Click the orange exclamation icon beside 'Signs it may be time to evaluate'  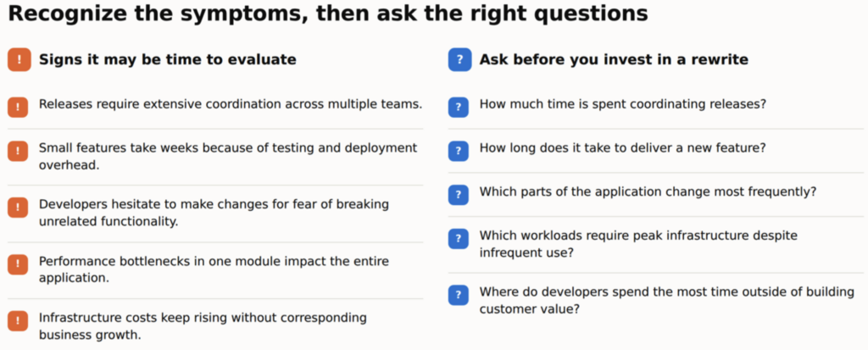pyautogui.click(x=19, y=60)
